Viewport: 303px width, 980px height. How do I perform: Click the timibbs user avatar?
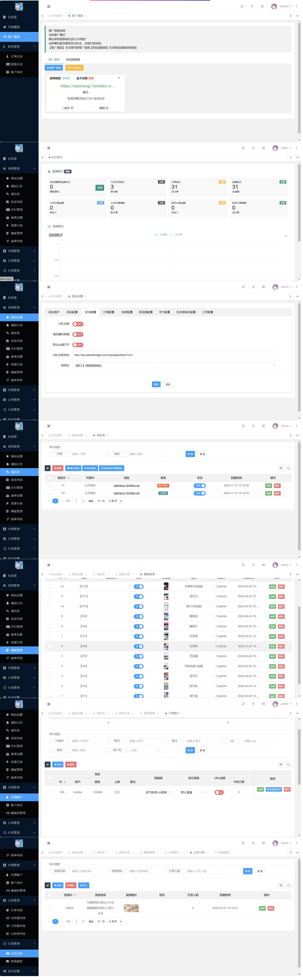[274, 6]
